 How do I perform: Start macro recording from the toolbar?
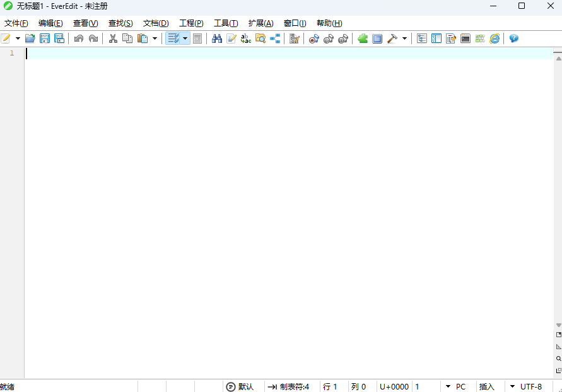pos(313,38)
